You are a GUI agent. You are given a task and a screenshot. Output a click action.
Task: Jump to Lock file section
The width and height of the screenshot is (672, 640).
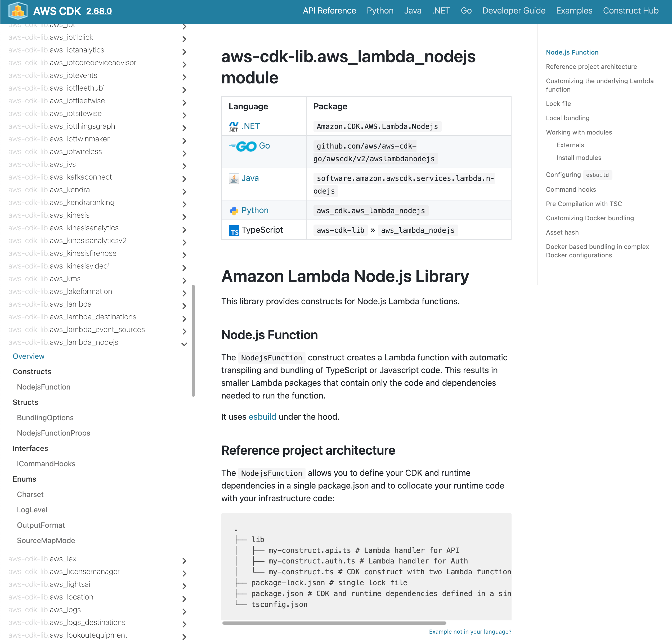point(558,104)
